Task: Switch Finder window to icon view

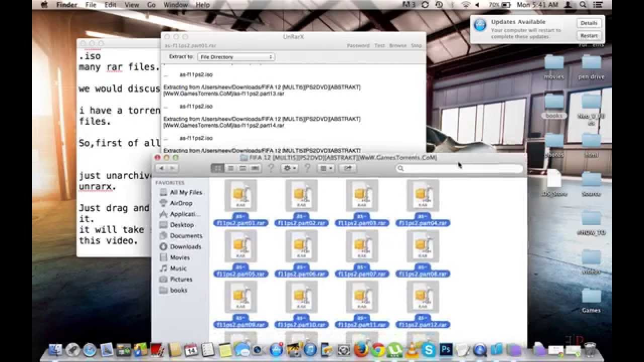Action: pos(218,168)
